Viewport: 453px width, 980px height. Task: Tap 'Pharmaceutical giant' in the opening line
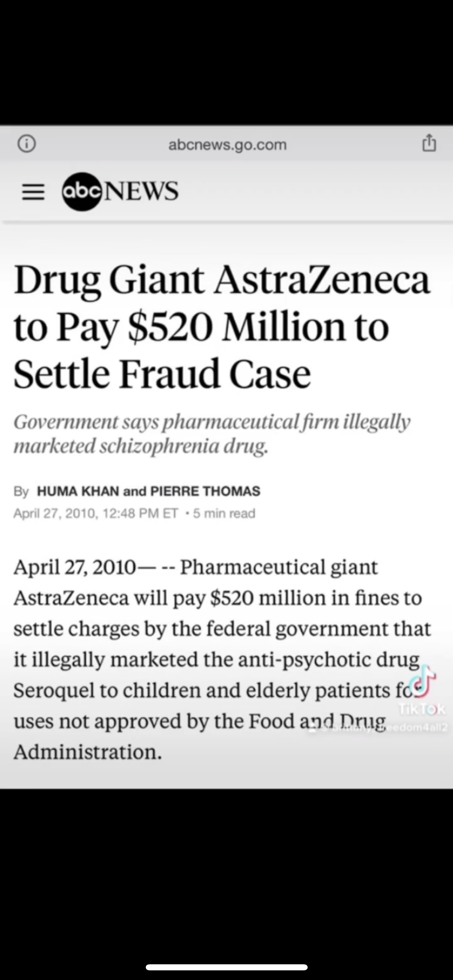pyautogui.click(x=279, y=567)
